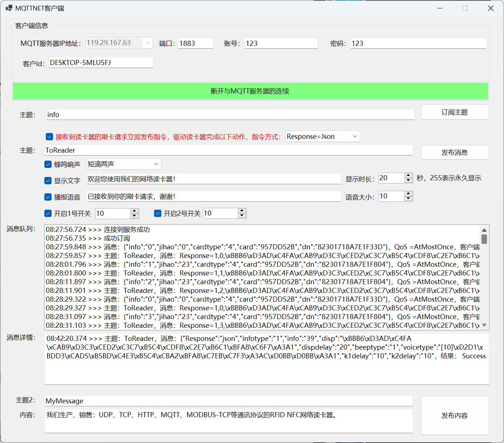Screen dimensions: 504x443
Task: Decrease the voice volume spinner value
Action: pyautogui.click(x=408, y=198)
